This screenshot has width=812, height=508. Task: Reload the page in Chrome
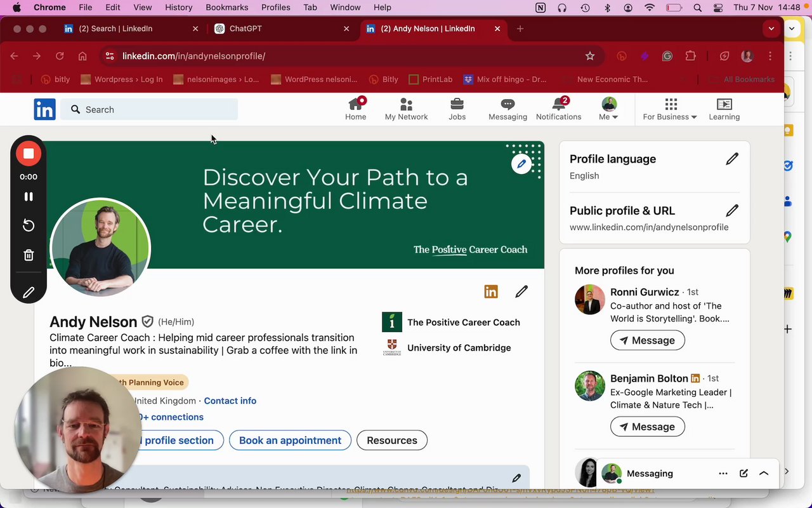click(x=60, y=56)
